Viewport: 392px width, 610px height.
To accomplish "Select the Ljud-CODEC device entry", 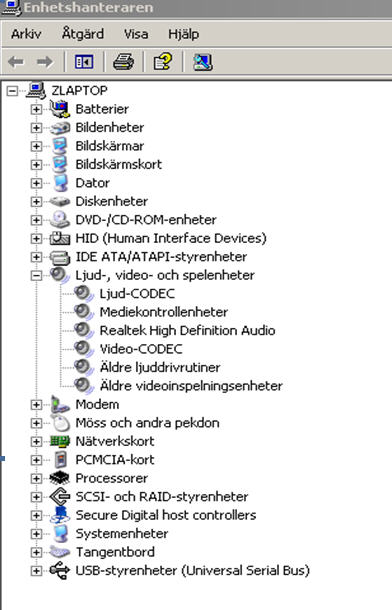I will click(x=137, y=294).
